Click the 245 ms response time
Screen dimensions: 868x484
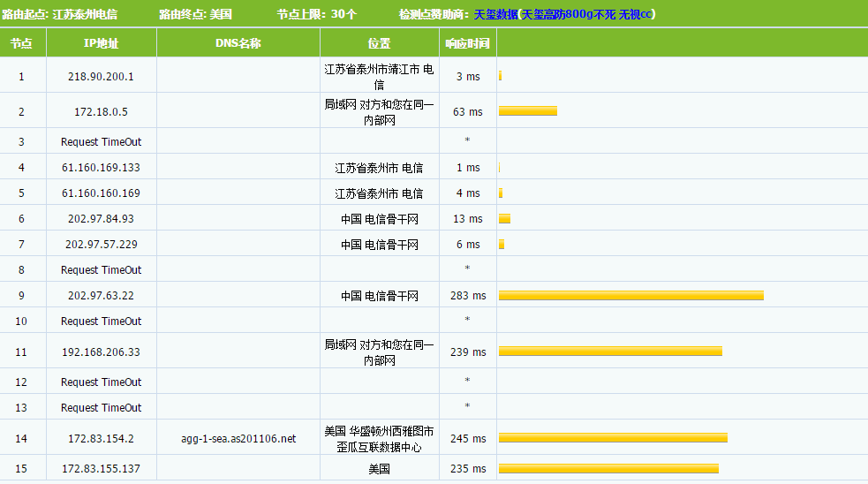(468, 439)
